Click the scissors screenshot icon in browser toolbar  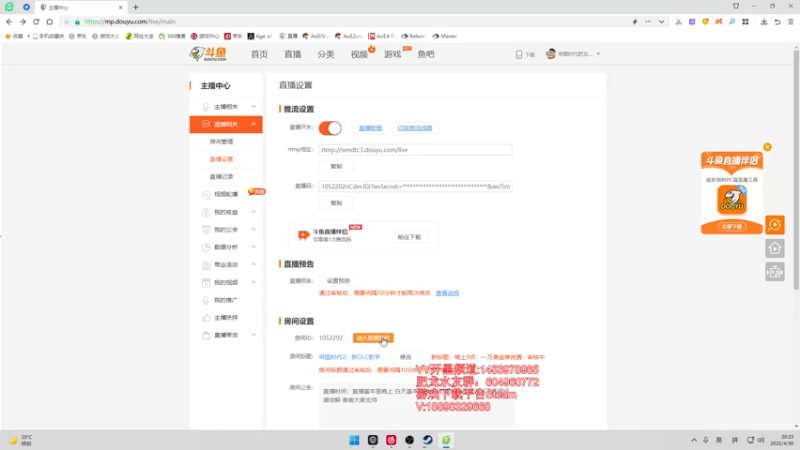click(678, 21)
